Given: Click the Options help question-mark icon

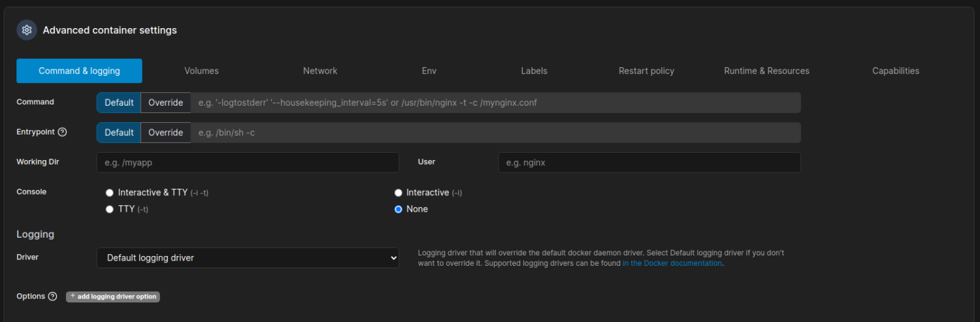Looking at the screenshot, I should coord(52,297).
